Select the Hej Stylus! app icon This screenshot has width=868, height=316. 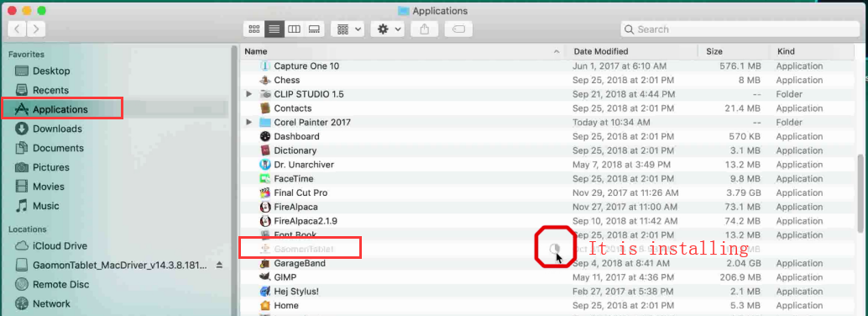tap(264, 291)
